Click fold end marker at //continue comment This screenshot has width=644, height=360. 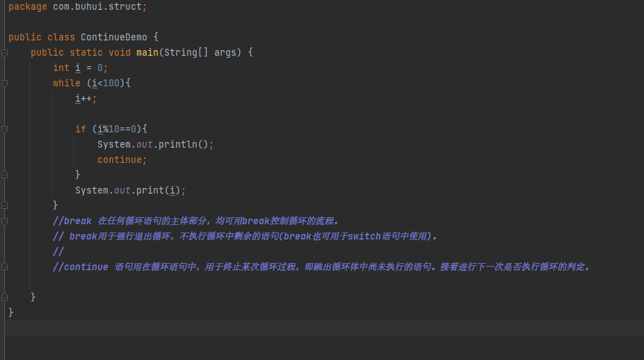click(x=4, y=267)
